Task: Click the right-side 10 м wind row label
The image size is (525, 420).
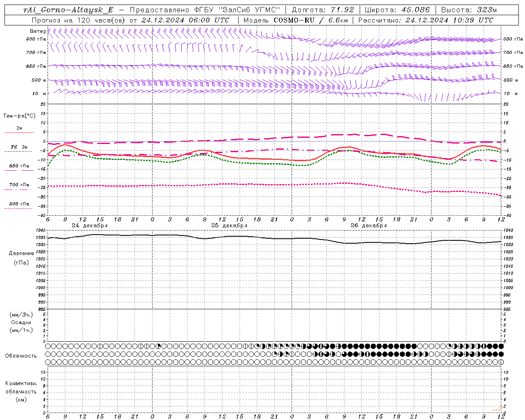Action: point(510,94)
